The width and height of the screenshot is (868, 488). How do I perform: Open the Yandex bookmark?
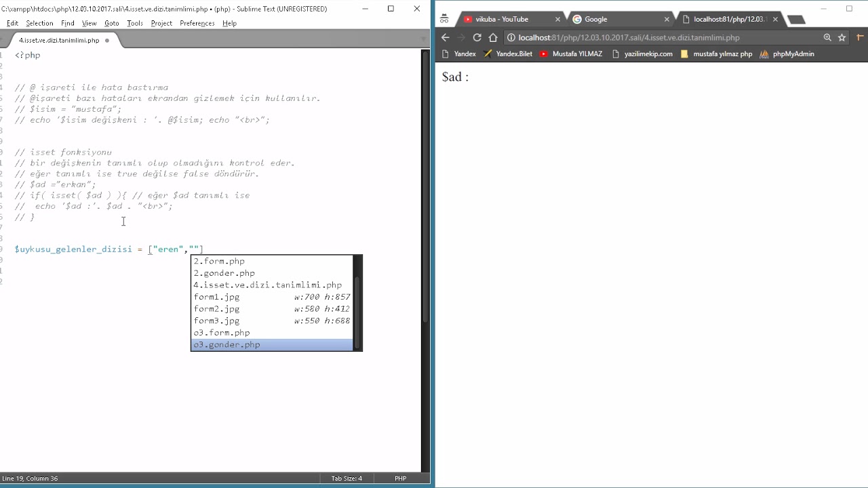(459, 54)
